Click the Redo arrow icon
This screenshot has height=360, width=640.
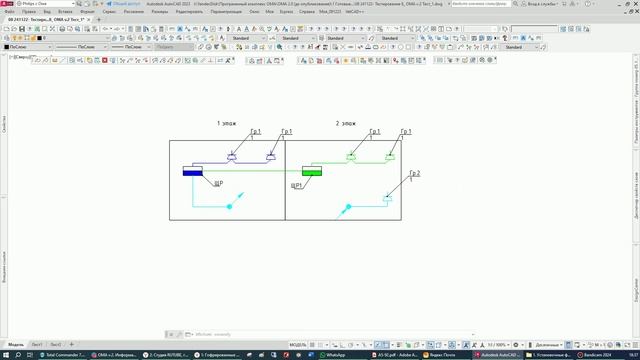pyautogui.click(x=117, y=29)
